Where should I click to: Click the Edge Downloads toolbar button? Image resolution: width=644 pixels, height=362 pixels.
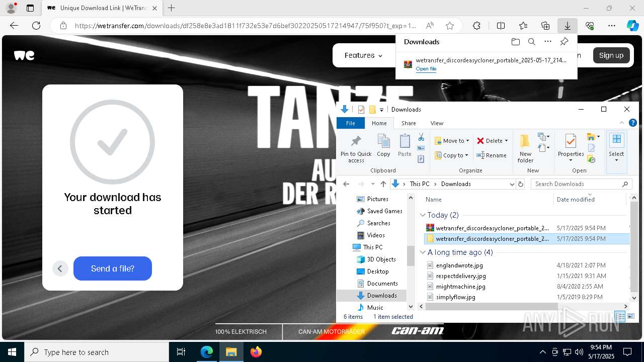point(567,26)
